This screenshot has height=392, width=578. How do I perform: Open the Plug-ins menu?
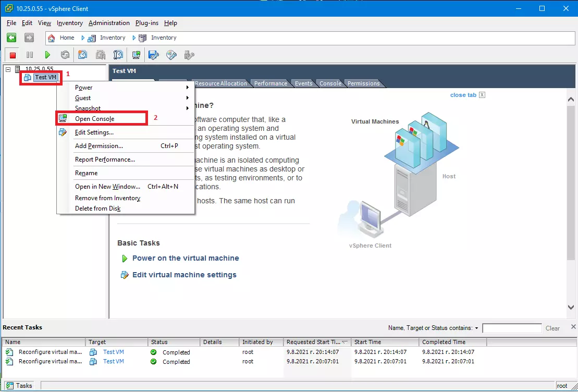click(146, 23)
